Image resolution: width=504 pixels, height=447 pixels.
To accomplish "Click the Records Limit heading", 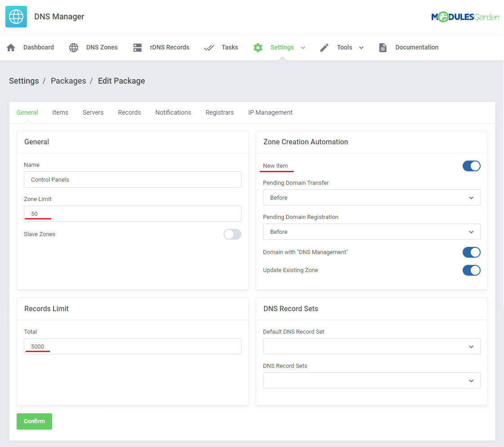I will pos(46,309).
